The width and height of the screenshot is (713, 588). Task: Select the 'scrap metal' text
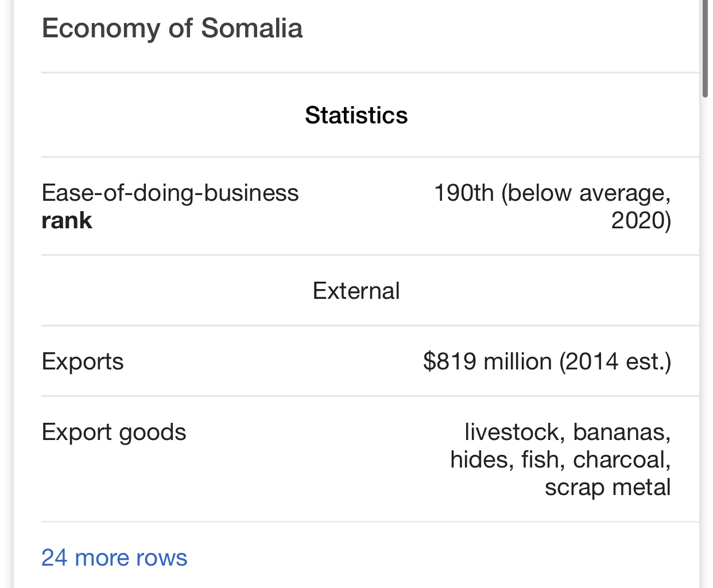pos(608,487)
